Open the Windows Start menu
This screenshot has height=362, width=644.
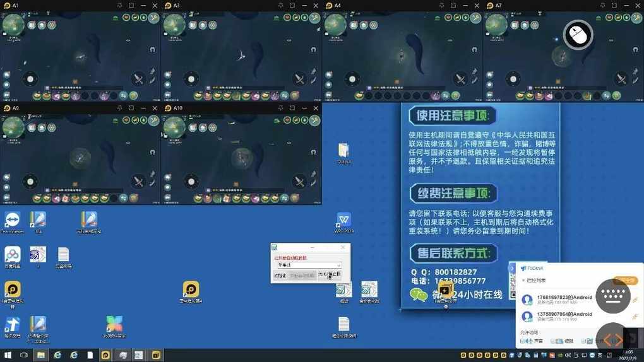pyautogui.click(x=8, y=355)
